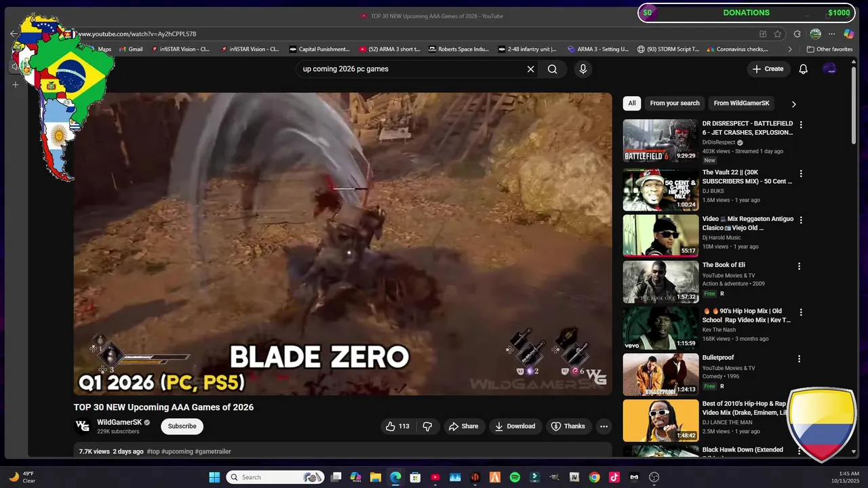
Task: Open the weather widget showing 49°F
Action: [22, 477]
